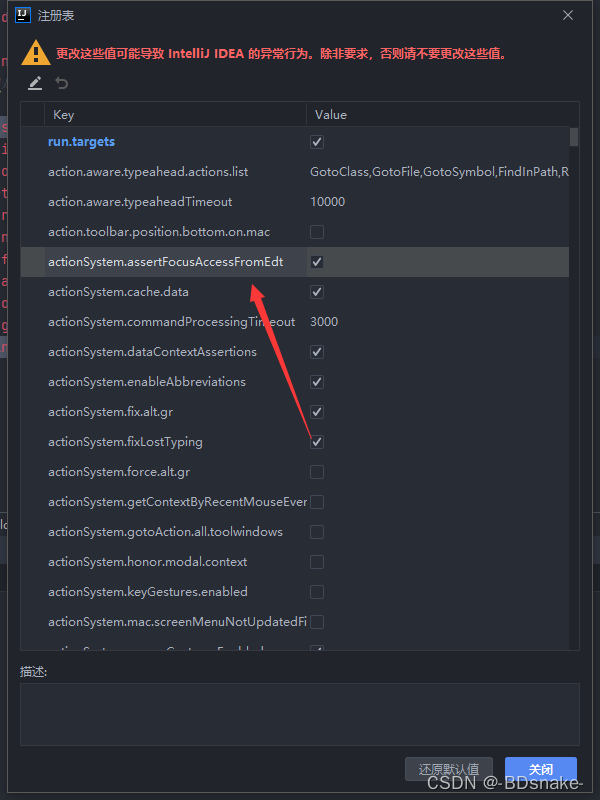Viewport: 600px width, 800px height.
Task: Click the 3000 value cell
Action: 324,322
